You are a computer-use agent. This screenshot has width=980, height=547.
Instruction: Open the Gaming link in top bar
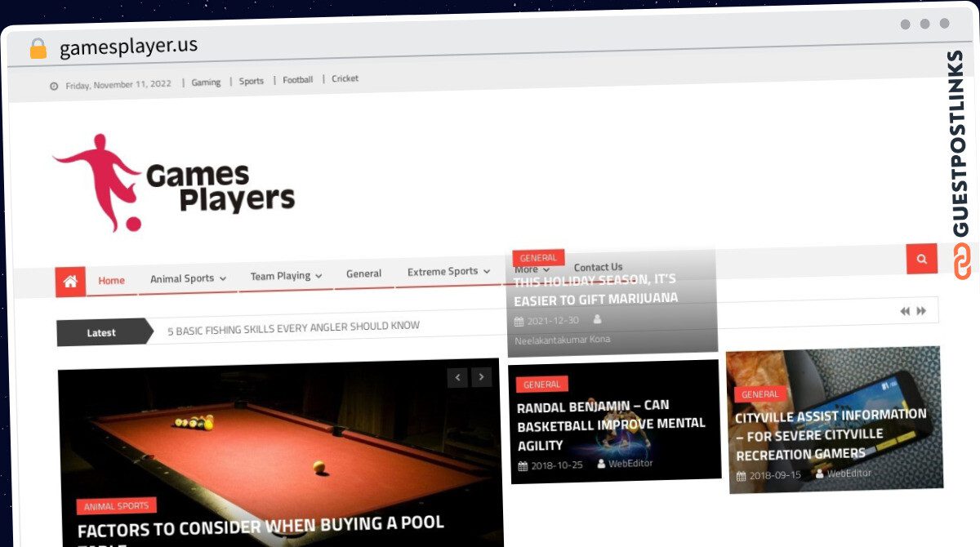tap(206, 82)
